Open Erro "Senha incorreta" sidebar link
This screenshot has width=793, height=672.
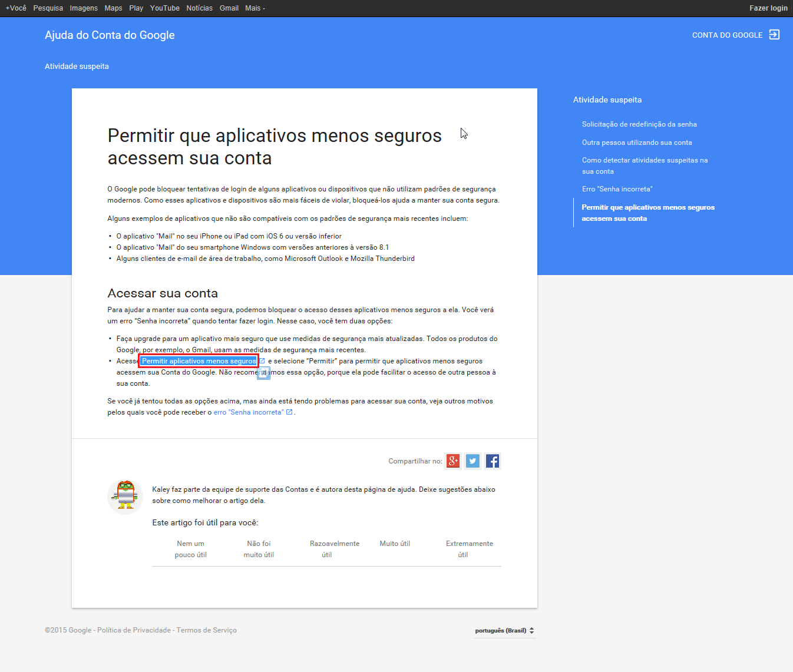click(x=617, y=189)
